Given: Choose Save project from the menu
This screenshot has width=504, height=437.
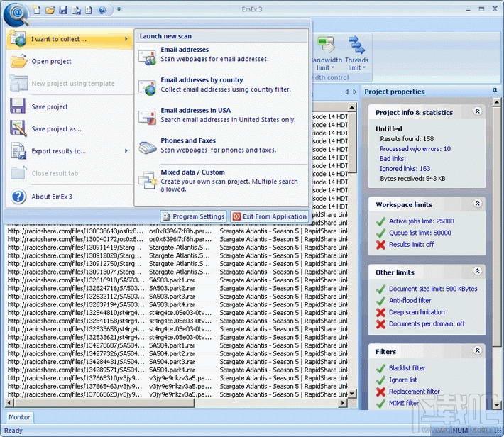Looking at the screenshot, I should pyautogui.click(x=70, y=106).
